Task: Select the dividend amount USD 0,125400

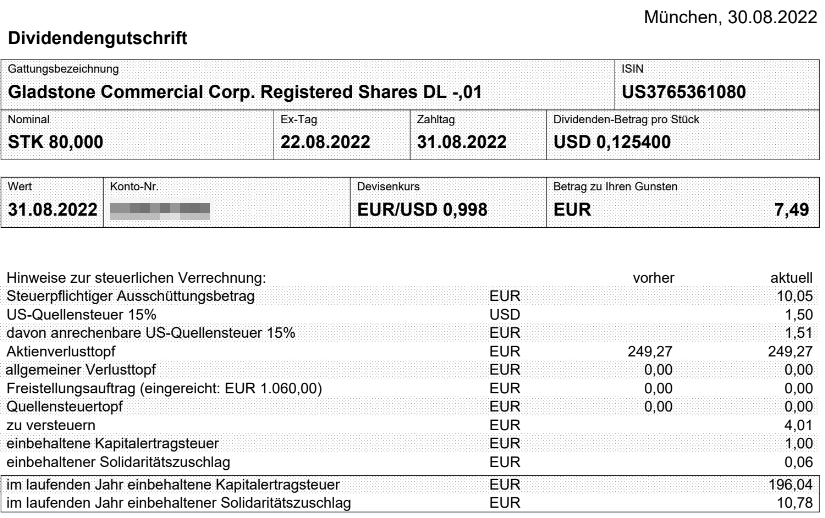Action: [612, 142]
